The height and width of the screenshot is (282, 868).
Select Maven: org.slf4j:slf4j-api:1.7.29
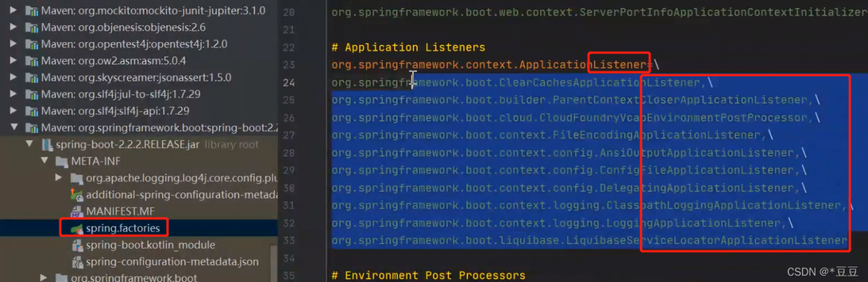[115, 110]
